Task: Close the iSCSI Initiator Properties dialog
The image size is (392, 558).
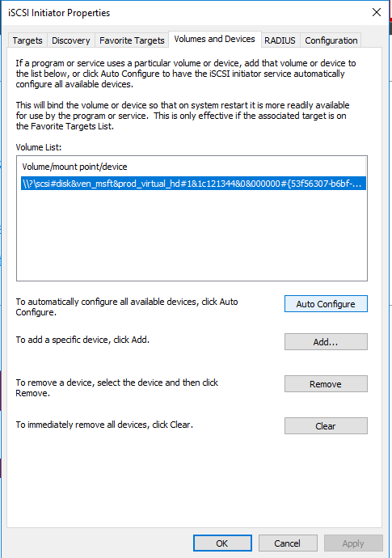Action: 377,12
